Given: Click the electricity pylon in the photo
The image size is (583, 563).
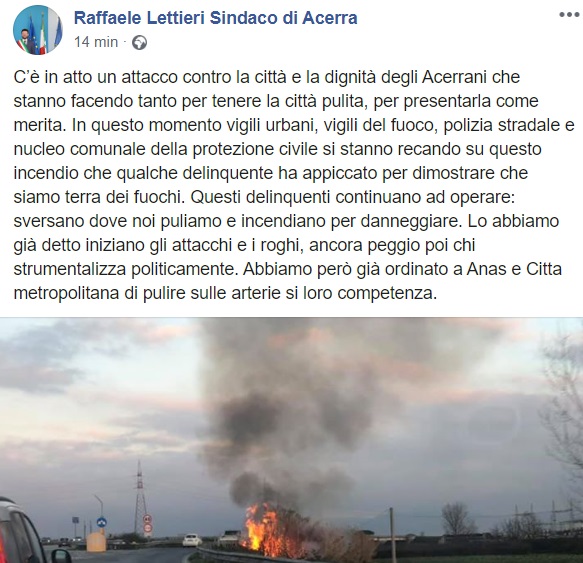Looking at the screenshot, I should (x=140, y=498).
